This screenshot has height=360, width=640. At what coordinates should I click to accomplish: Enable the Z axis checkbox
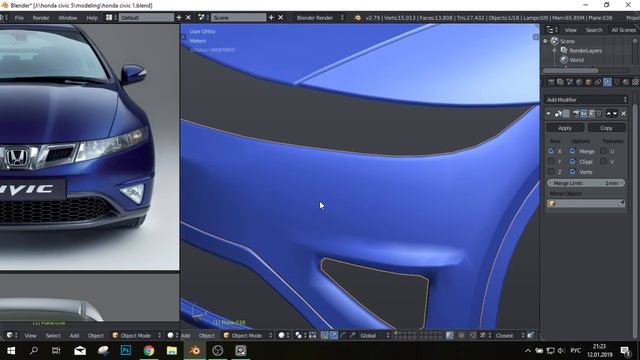tap(551, 171)
